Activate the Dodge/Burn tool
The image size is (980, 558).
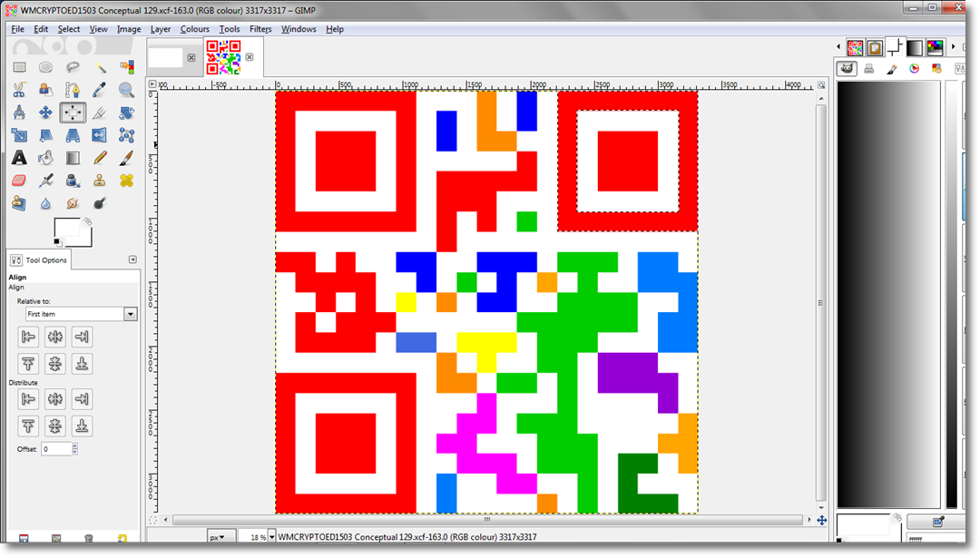click(x=100, y=203)
